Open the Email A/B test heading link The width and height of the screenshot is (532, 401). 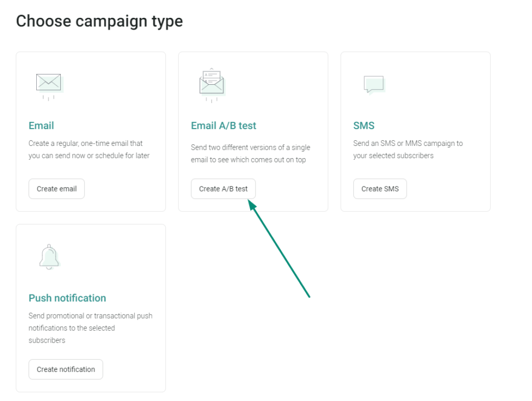223,125
